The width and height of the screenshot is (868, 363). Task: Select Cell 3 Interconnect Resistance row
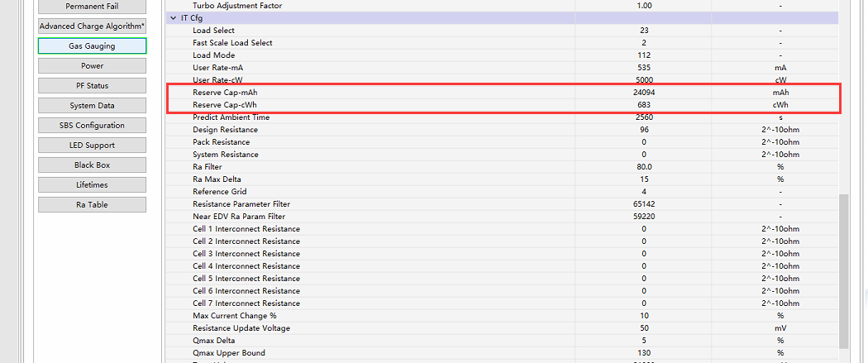(503, 253)
